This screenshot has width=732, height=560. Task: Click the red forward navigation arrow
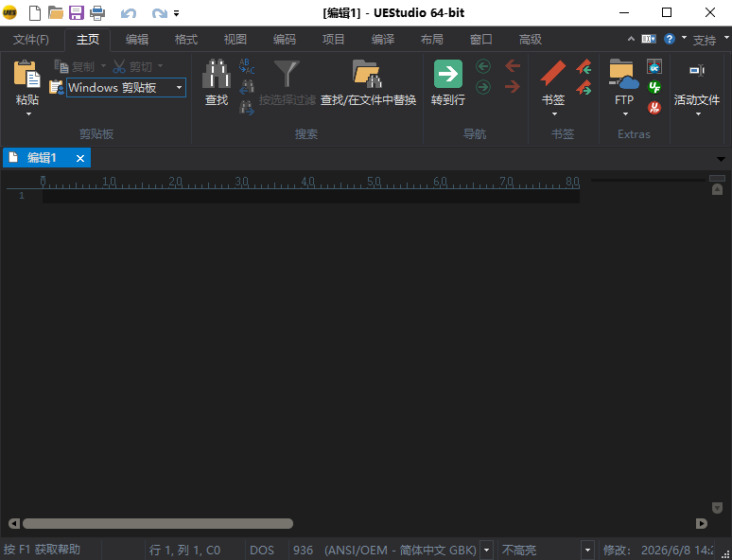pos(513,86)
